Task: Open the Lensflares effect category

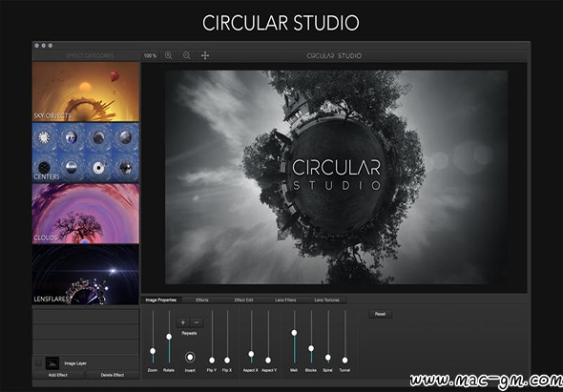Action: point(86,275)
